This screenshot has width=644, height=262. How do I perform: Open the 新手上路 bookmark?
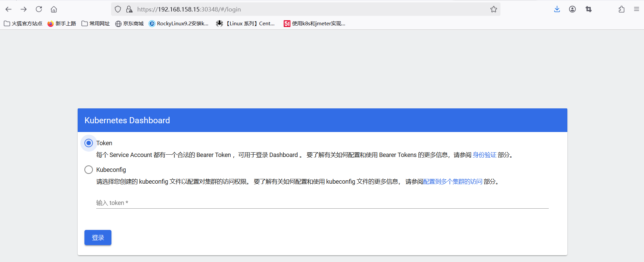click(62, 23)
